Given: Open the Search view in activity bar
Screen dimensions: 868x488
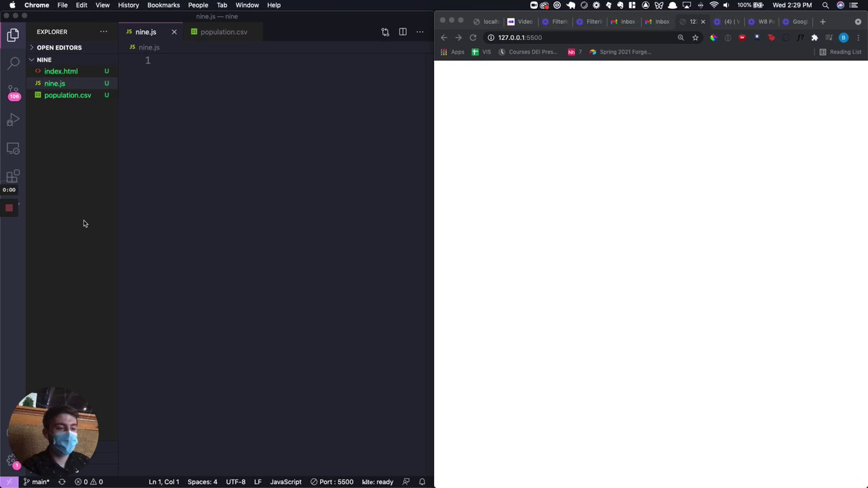Looking at the screenshot, I should tap(13, 63).
